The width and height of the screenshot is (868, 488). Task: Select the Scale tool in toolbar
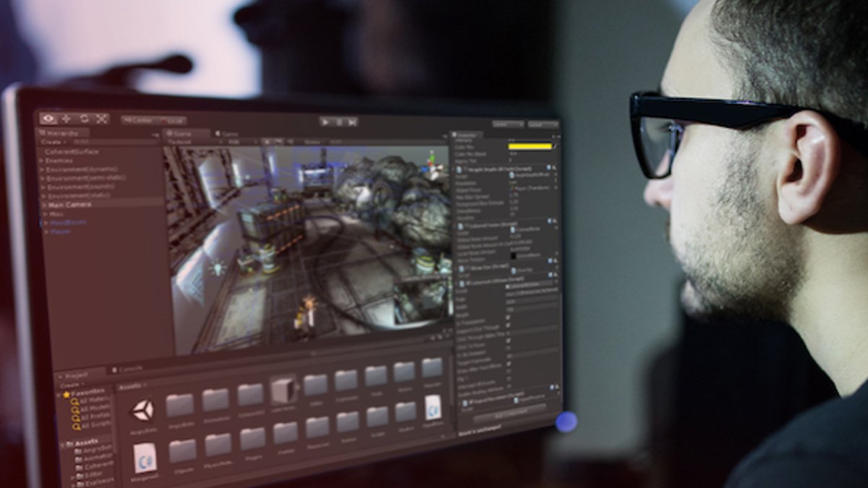click(x=102, y=119)
